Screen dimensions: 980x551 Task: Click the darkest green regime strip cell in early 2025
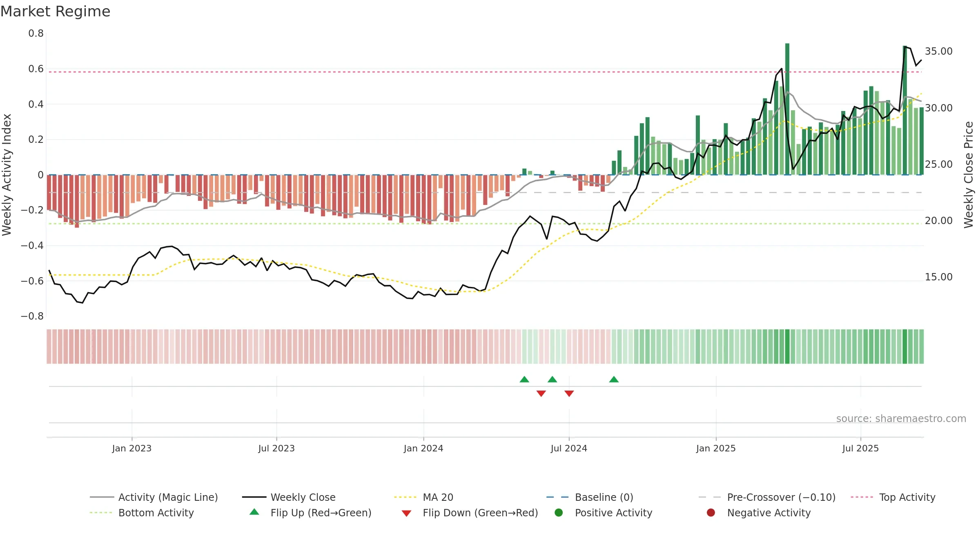click(787, 347)
